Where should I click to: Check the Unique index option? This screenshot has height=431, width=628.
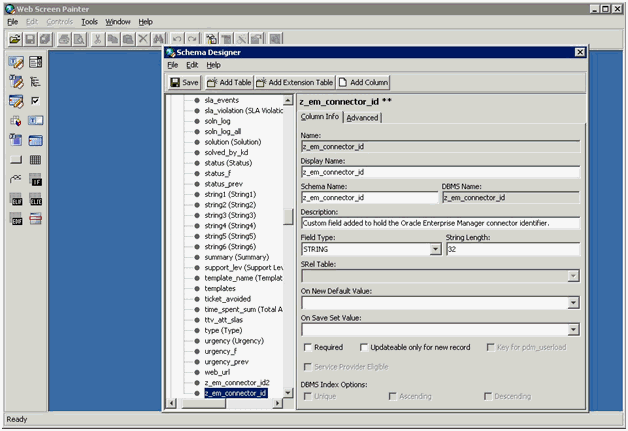click(308, 396)
